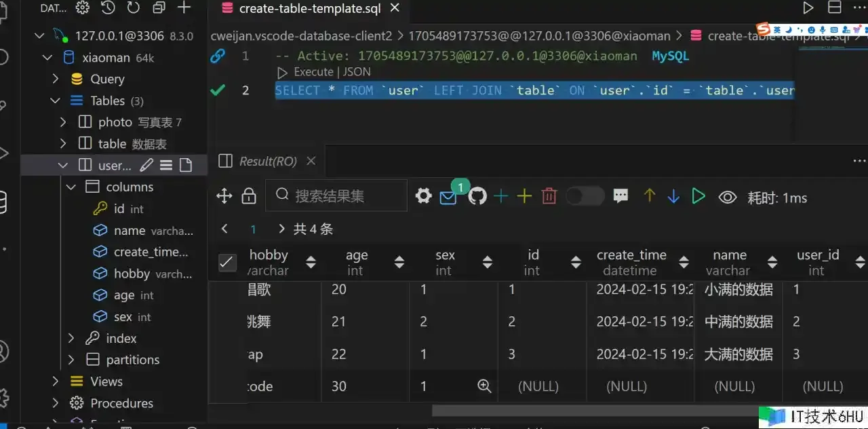868x429 pixels.
Task: Collapse the columns tree node
Action: [71, 187]
